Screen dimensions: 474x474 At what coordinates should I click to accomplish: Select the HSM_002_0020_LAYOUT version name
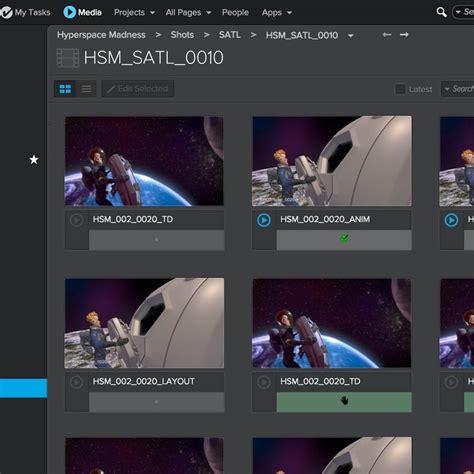click(144, 381)
